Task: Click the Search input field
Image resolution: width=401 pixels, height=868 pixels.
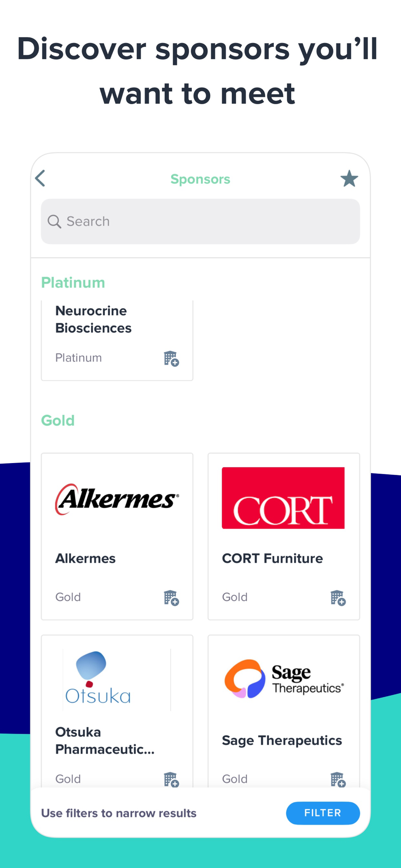Action: (x=200, y=221)
